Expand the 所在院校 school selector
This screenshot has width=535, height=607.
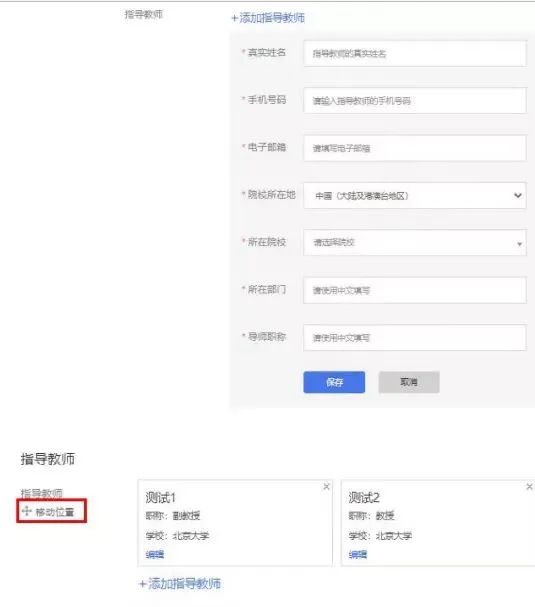point(415,243)
